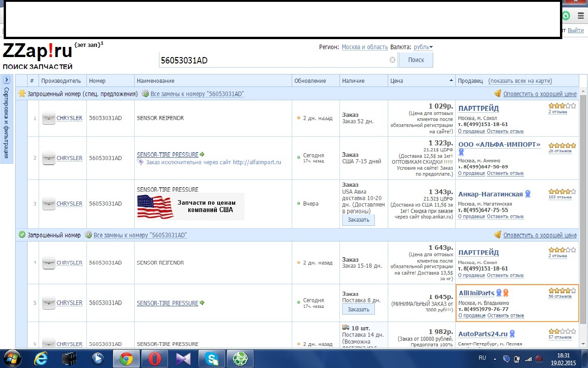Click '28 отзывов' for ООО «АЛЬФА-ИМПОРТ»

coord(560,151)
